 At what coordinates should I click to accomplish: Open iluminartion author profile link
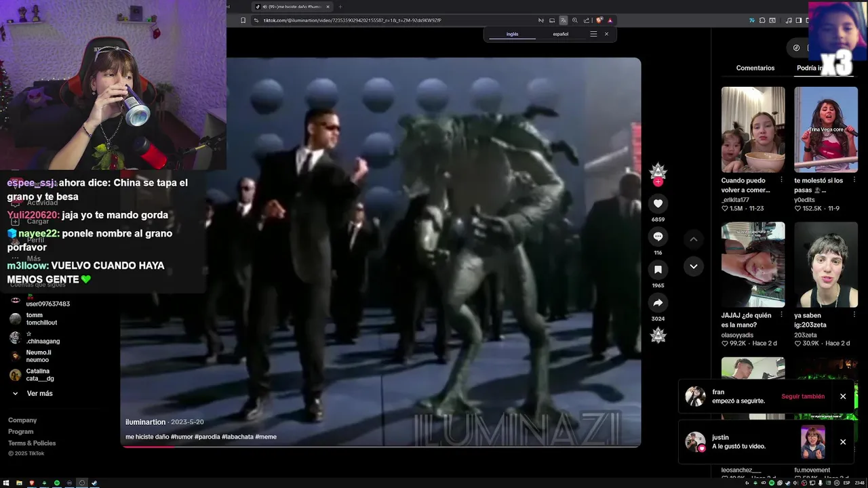(x=146, y=422)
